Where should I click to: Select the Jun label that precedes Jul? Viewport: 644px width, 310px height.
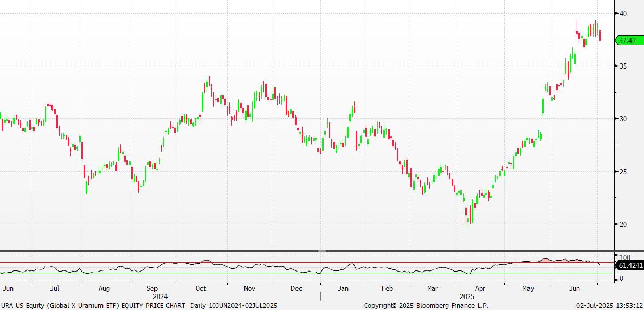pos(8,288)
